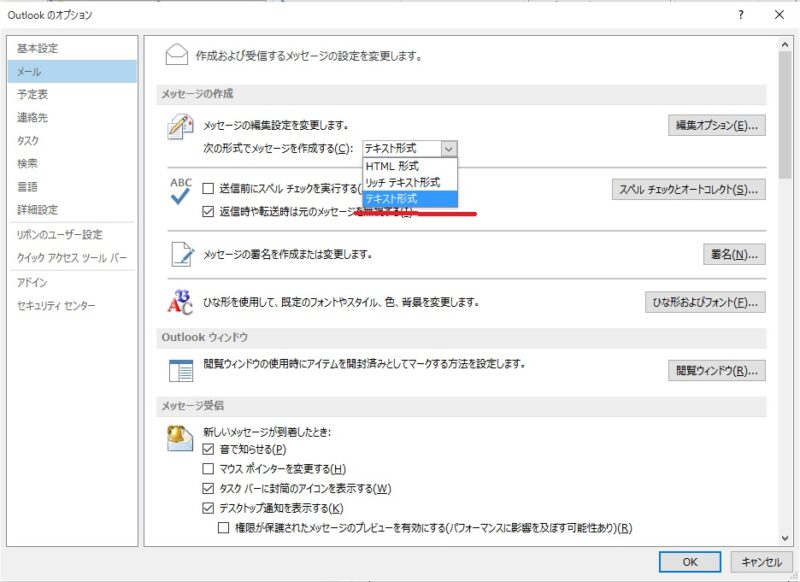Open タスク category
800x582 pixels.
[x=72, y=140]
